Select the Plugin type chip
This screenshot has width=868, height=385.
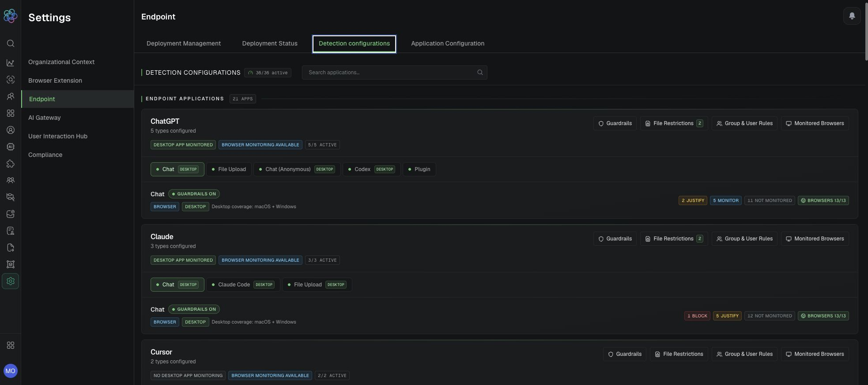pos(419,169)
